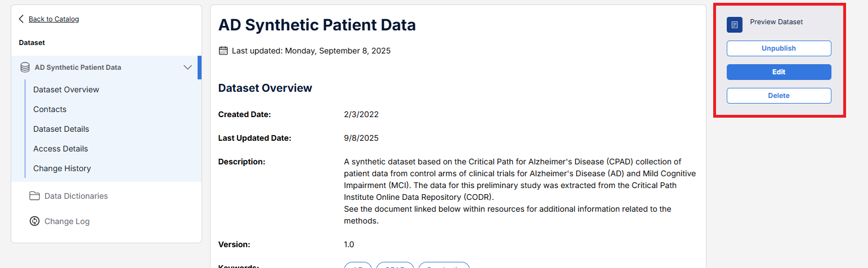Jump to Dataset Details sidebar item
868x268 pixels.
coord(61,129)
